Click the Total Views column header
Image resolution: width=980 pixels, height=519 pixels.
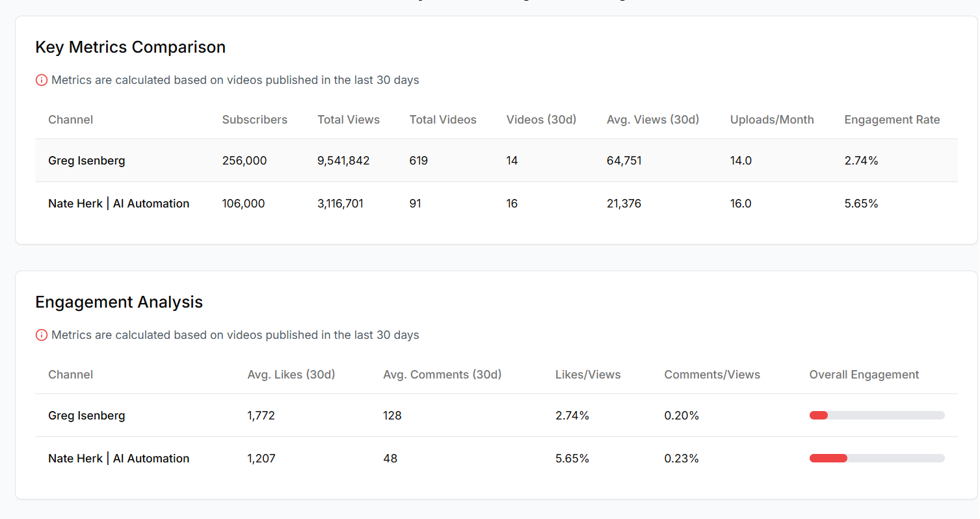point(349,120)
